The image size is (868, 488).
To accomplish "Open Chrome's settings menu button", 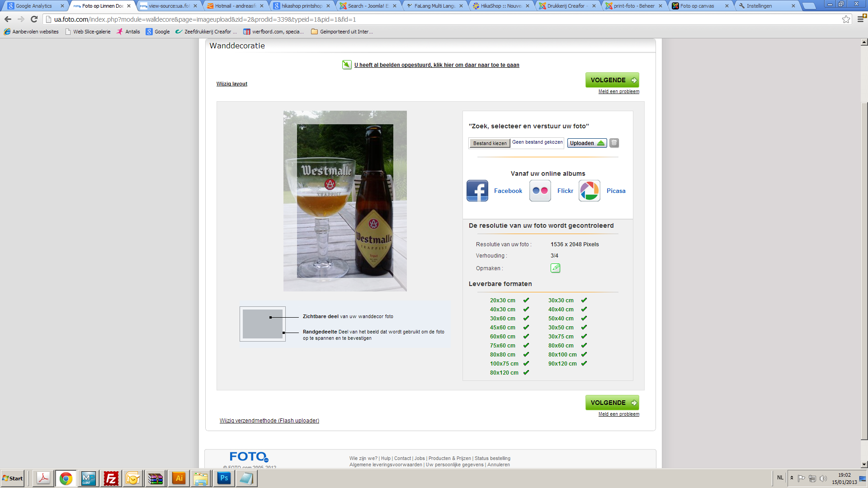I will 861,19.
